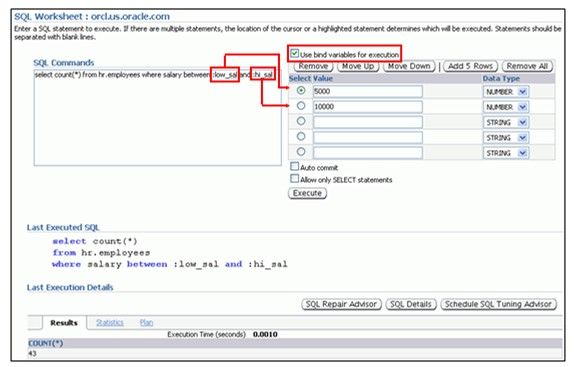The width and height of the screenshot is (575, 367).
Task: Click the Remove All button
Action: pos(527,66)
